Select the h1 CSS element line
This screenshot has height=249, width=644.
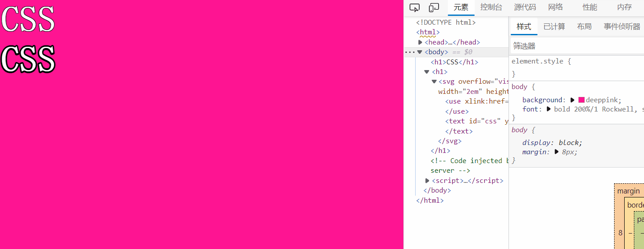pyautogui.click(x=454, y=62)
